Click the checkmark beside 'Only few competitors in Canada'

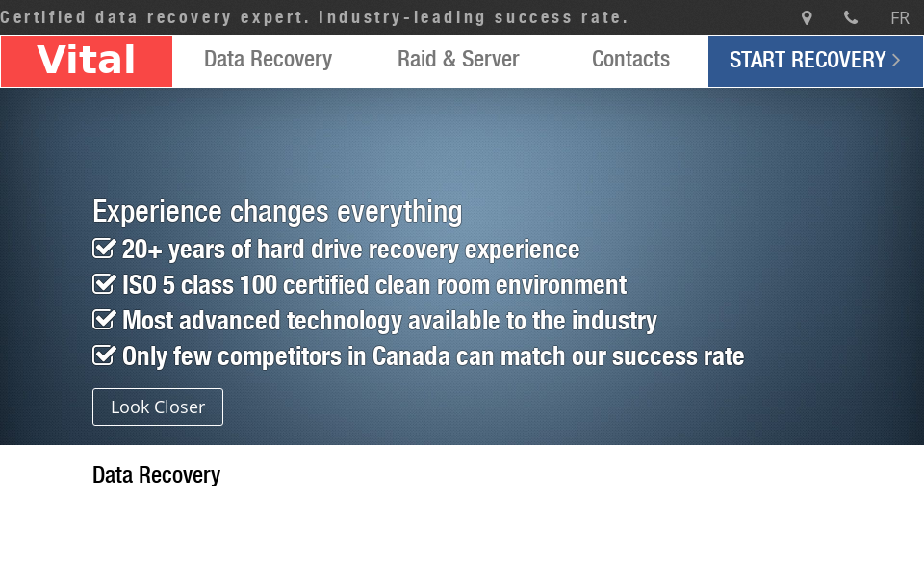tap(104, 355)
